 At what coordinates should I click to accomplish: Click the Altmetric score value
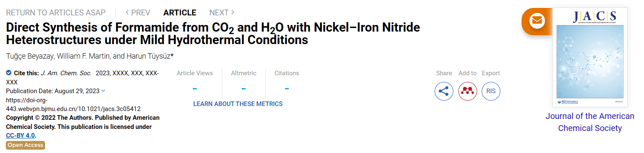[x=244, y=89]
